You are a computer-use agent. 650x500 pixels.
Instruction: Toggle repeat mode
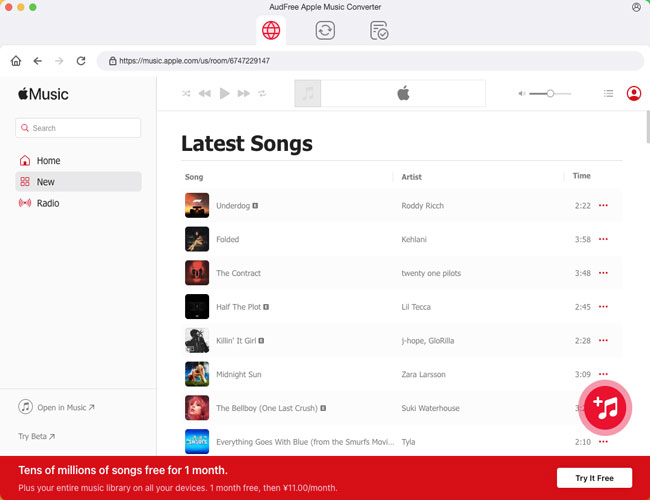click(x=262, y=94)
